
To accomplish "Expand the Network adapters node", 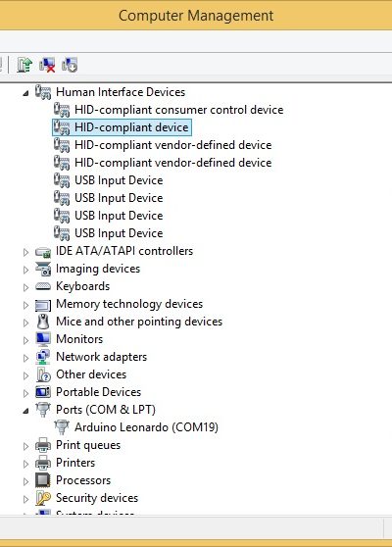I will coord(25,358).
